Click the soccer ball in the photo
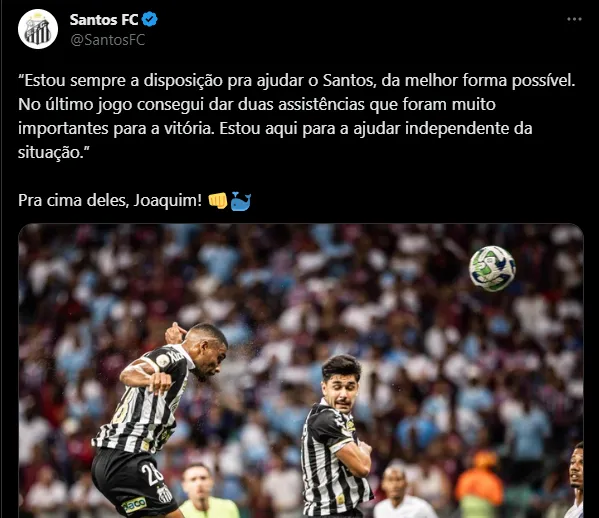Viewport: 599px width, 518px height. (x=492, y=269)
